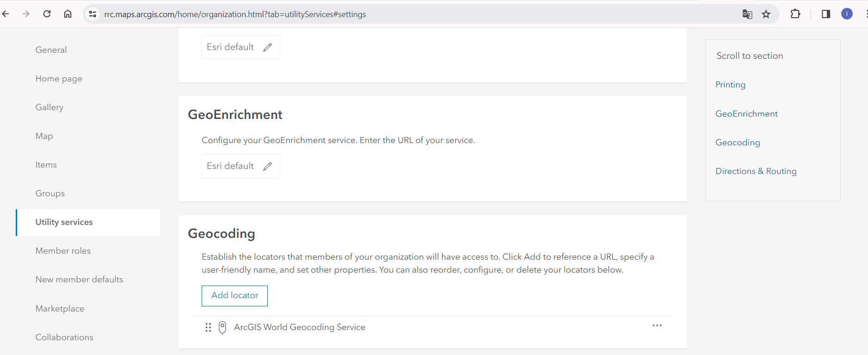Click the locator pin icon
The width and height of the screenshot is (868, 355).
pyautogui.click(x=222, y=328)
